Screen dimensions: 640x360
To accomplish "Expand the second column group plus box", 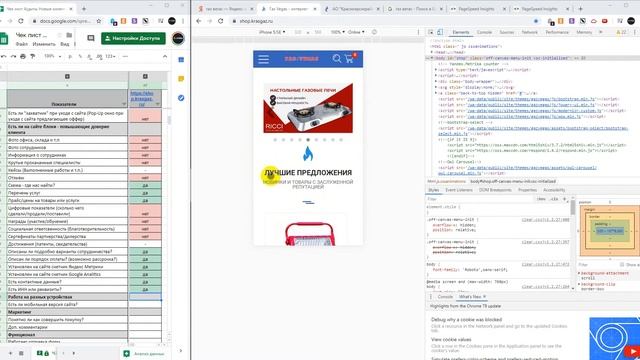I will 145,76.
